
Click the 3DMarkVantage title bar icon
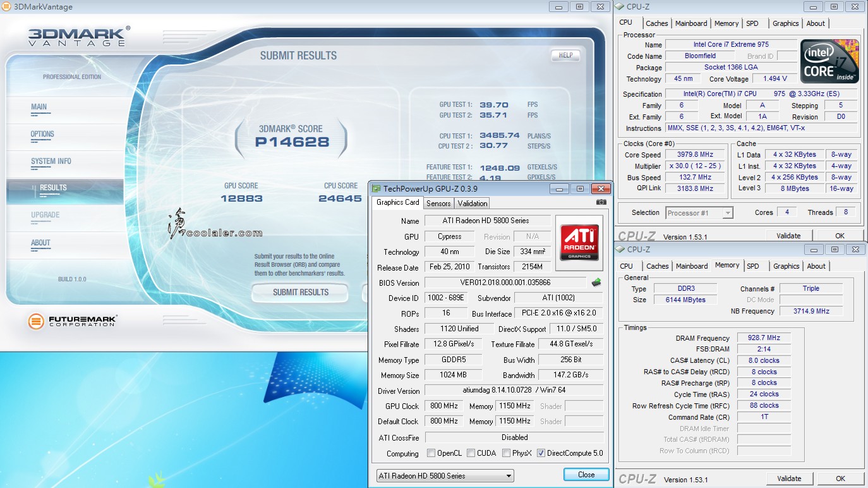7,7
